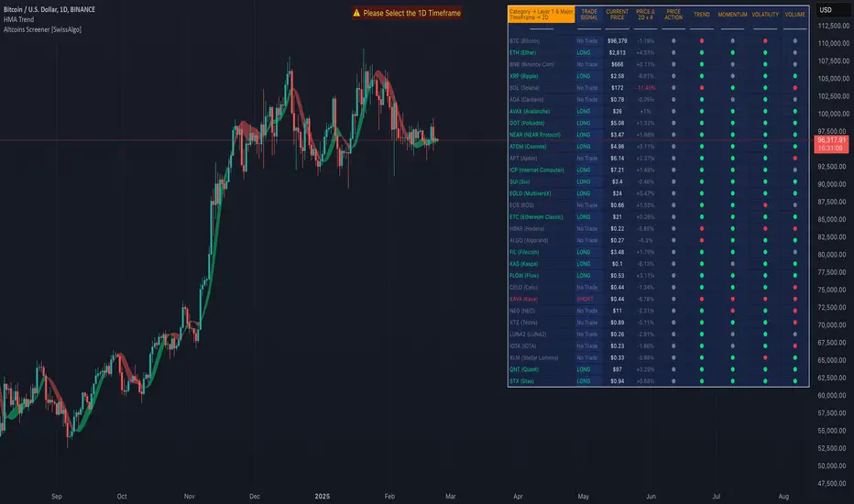
Task: Click the -11.45% change in the SOL row
Action: point(646,88)
